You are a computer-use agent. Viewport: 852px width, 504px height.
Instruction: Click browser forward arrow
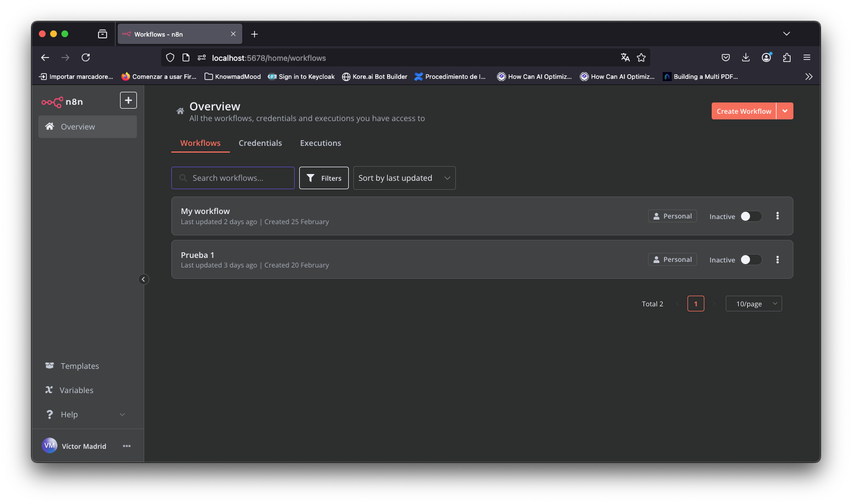[x=65, y=57]
